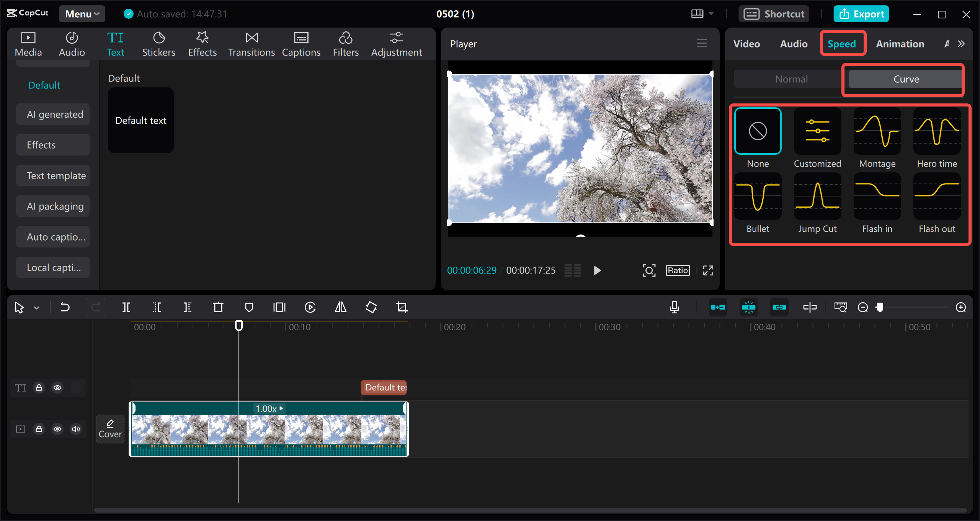Image resolution: width=980 pixels, height=521 pixels.
Task: Select the delete clip tool
Action: (x=218, y=307)
